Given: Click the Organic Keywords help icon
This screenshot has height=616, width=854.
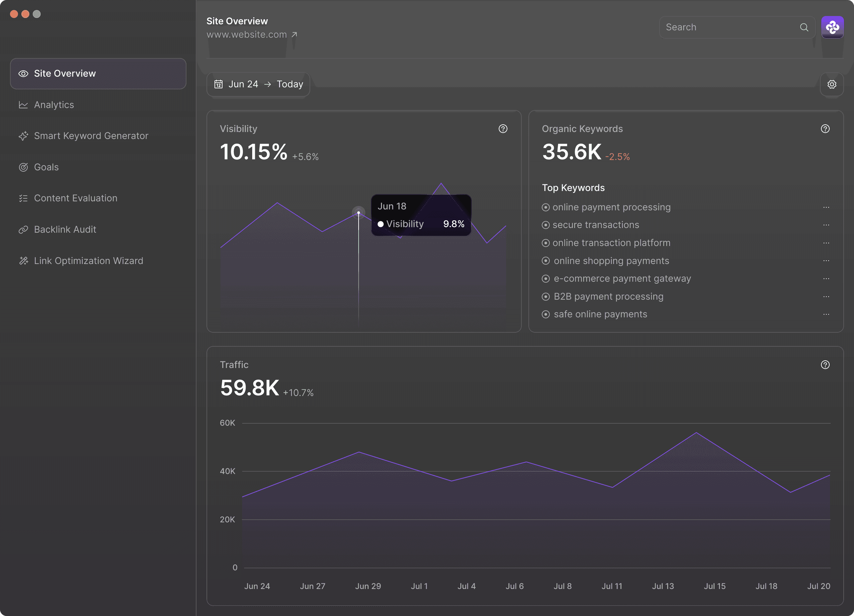Looking at the screenshot, I should point(825,129).
